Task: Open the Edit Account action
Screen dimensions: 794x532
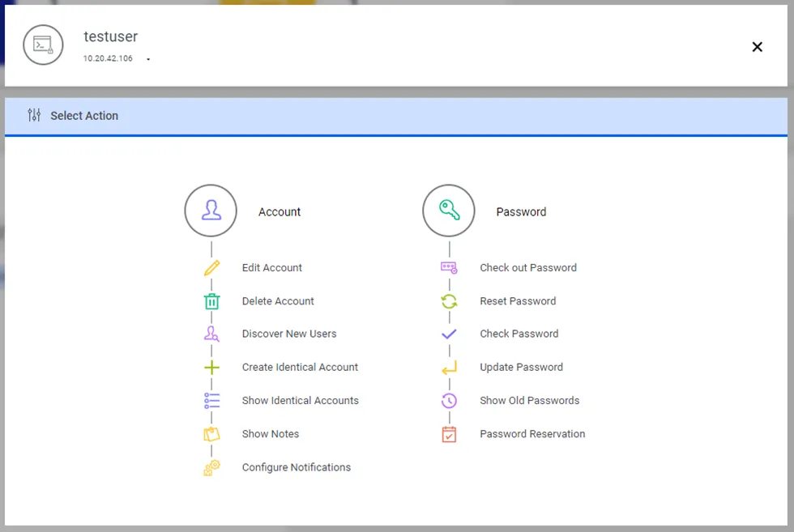Action: (272, 268)
